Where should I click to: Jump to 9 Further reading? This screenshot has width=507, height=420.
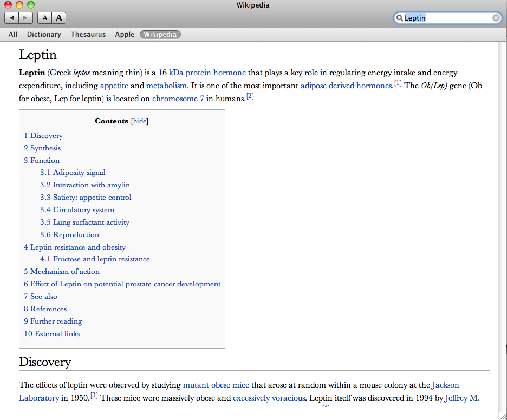tap(53, 321)
